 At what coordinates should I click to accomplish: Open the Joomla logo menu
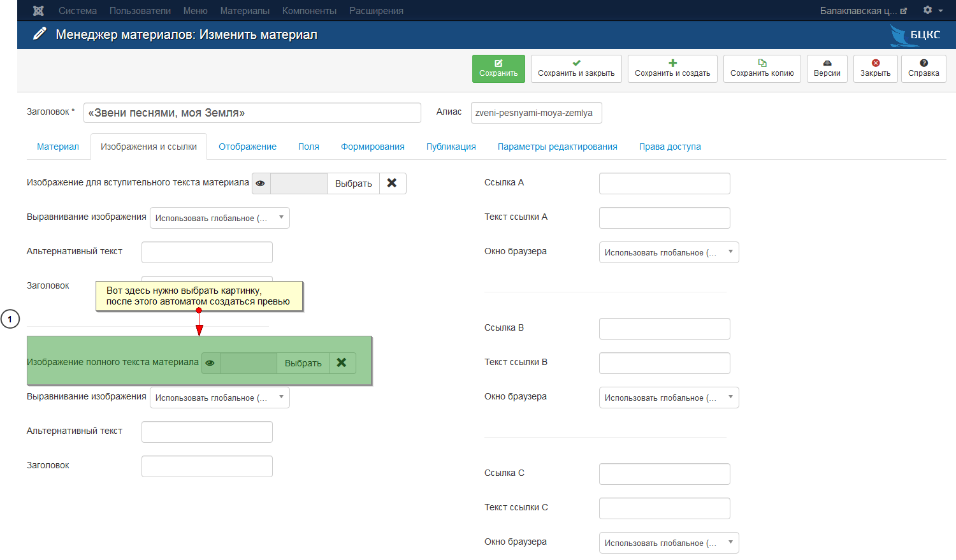(x=38, y=11)
